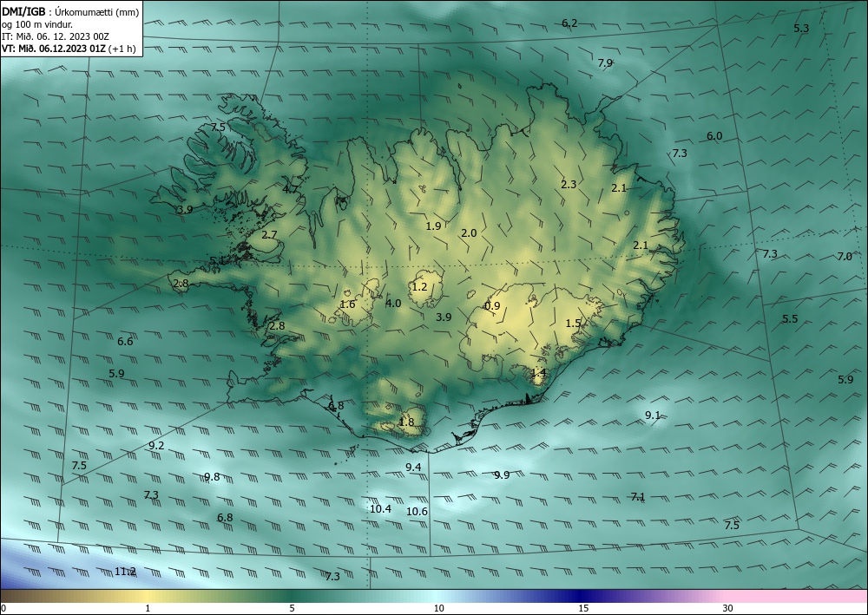The image size is (868, 615).
Task: Click the 9.8 value on the map
Action: pos(212,477)
